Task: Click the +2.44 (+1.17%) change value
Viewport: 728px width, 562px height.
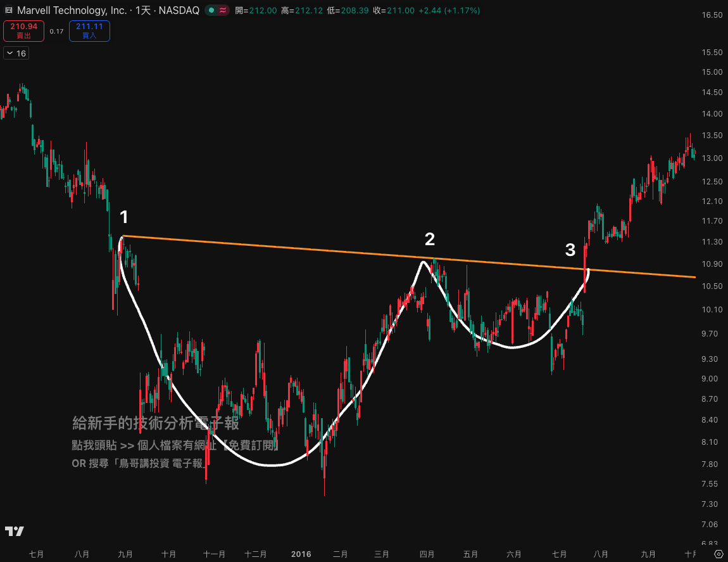Action: (449, 10)
